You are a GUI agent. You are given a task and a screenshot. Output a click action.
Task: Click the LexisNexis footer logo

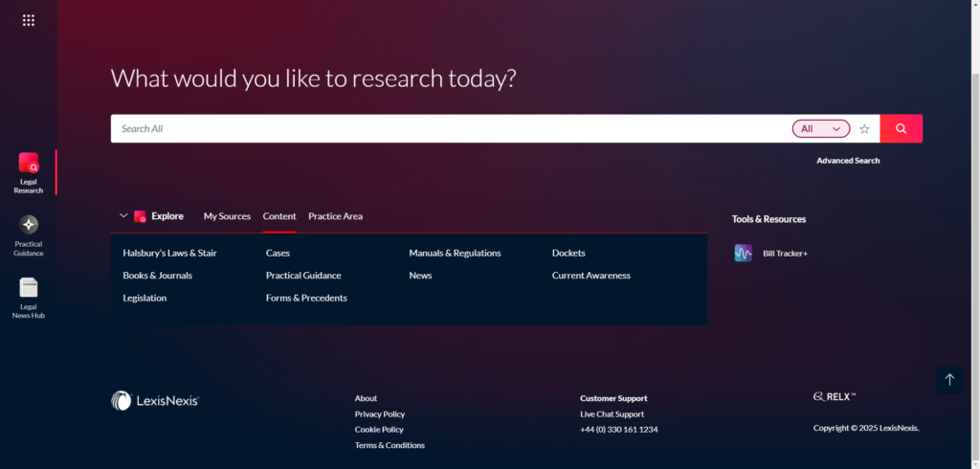(155, 401)
